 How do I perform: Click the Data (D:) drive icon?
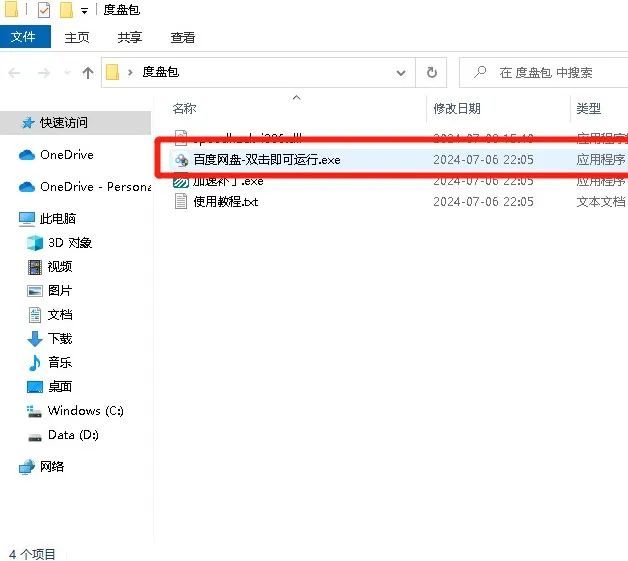[x=35, y=437]
